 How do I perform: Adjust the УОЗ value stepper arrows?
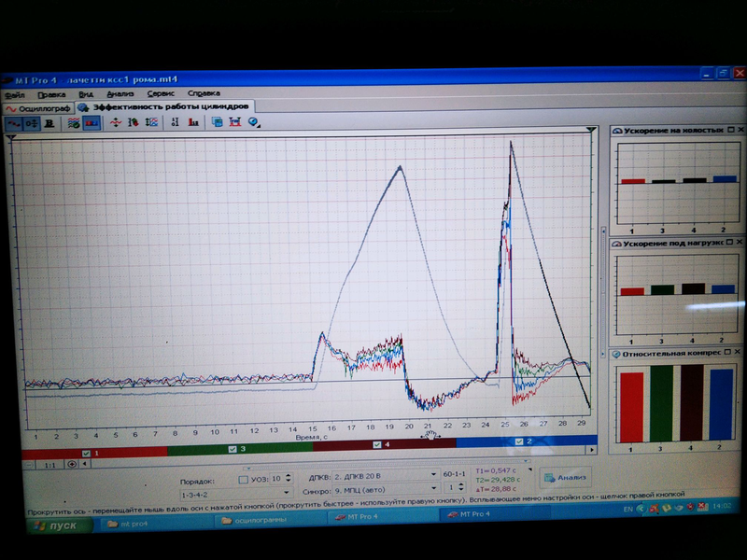coord(289,478)
